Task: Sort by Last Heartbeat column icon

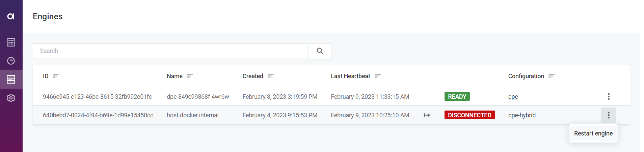Action: click(378, 76)
